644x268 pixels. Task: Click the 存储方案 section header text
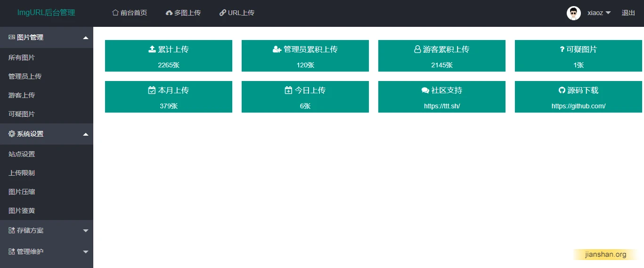[x=30, y=230]
